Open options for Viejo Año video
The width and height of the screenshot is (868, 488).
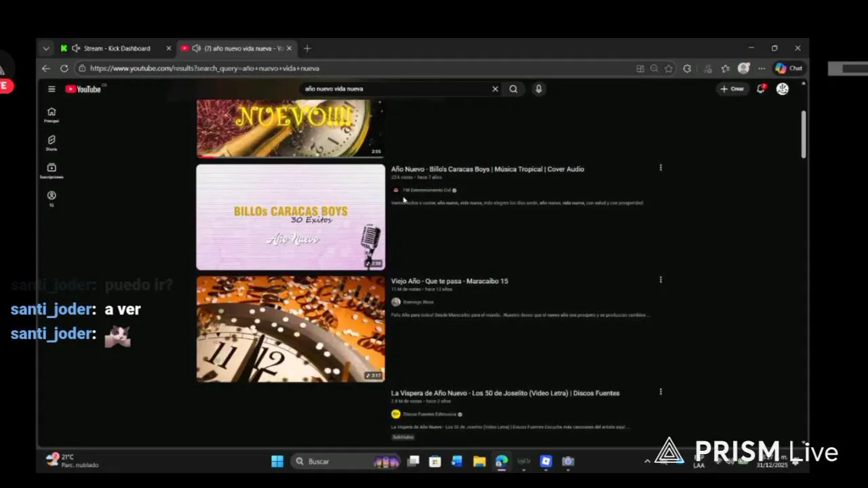(660, 279)
